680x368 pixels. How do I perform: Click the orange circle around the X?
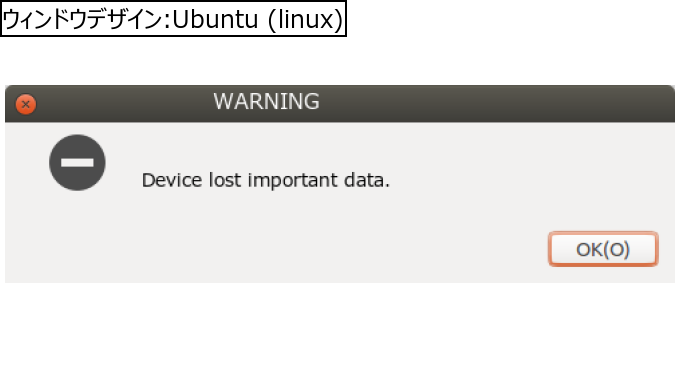26,104
